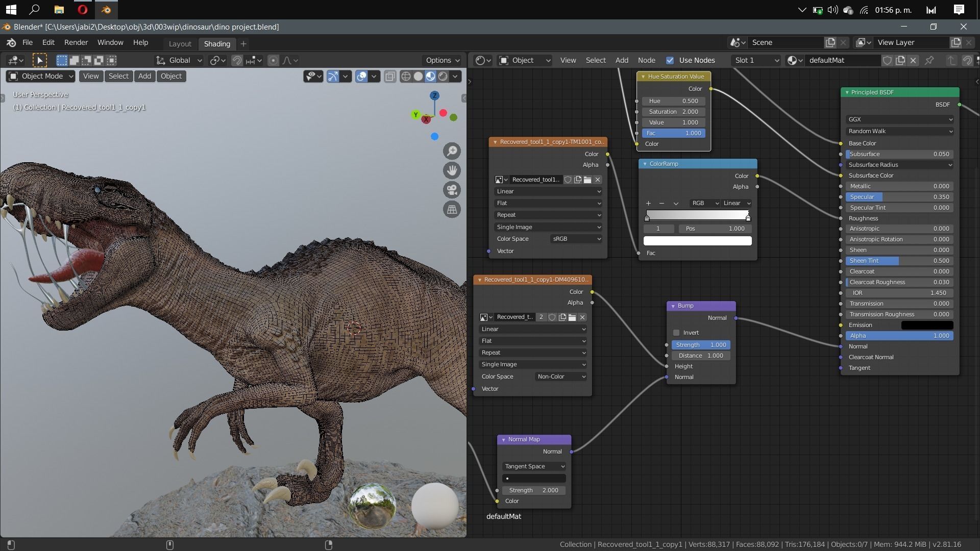Toggle camera view icon in viewport
This screenshot has height=551, width=980.
point(452,190)
